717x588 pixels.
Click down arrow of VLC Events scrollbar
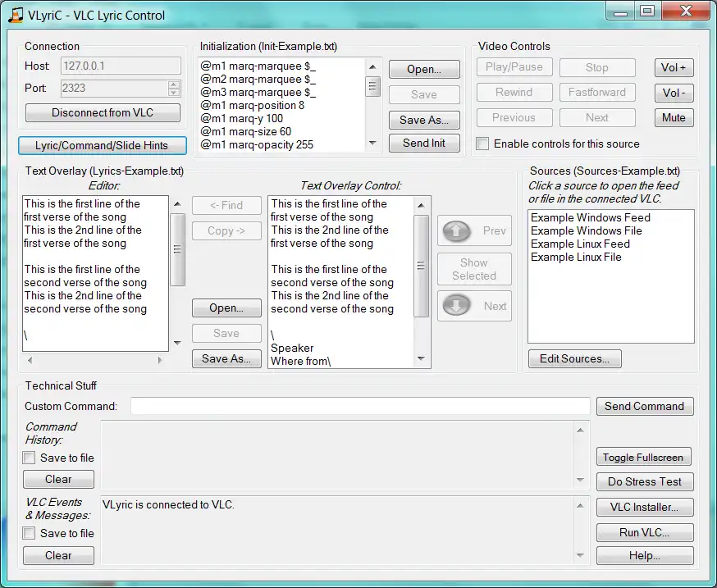pos(580,555)
